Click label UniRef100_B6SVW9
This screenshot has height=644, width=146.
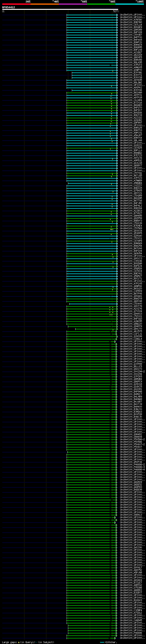coord(131,93)
